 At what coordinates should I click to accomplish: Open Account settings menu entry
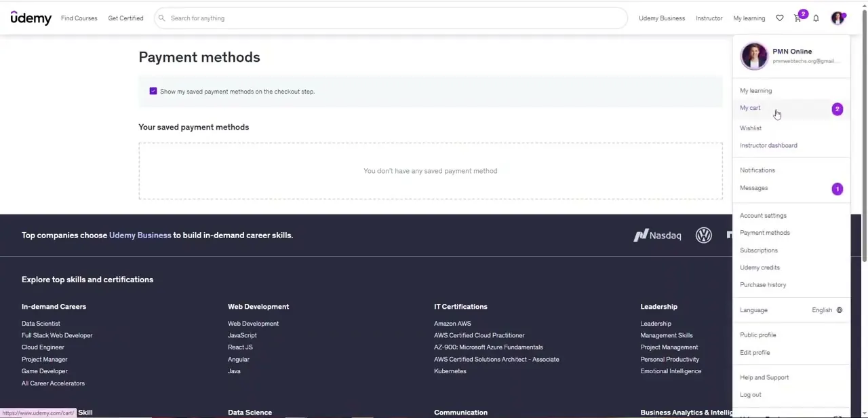[x=763, y=216]
